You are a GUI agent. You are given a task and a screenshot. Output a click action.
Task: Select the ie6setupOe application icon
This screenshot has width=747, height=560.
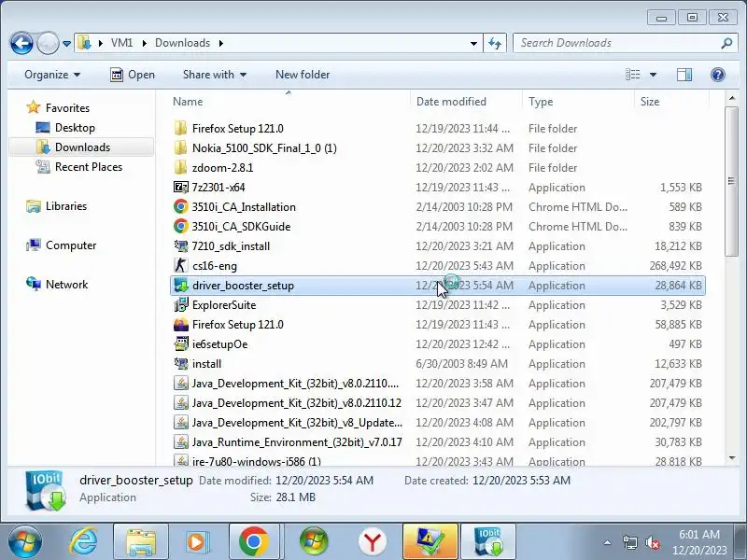(180, 343)
